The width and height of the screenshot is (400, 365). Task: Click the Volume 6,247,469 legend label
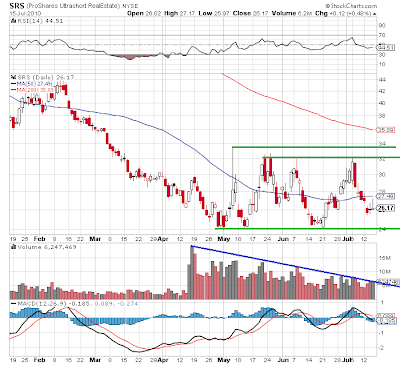click(47, 247)
